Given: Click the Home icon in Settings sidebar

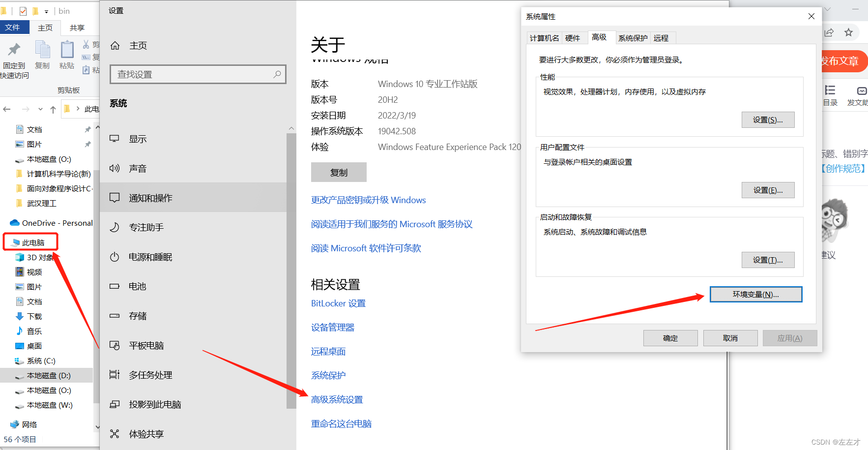Looking at the screenshot, I should [x=115, y=45].
